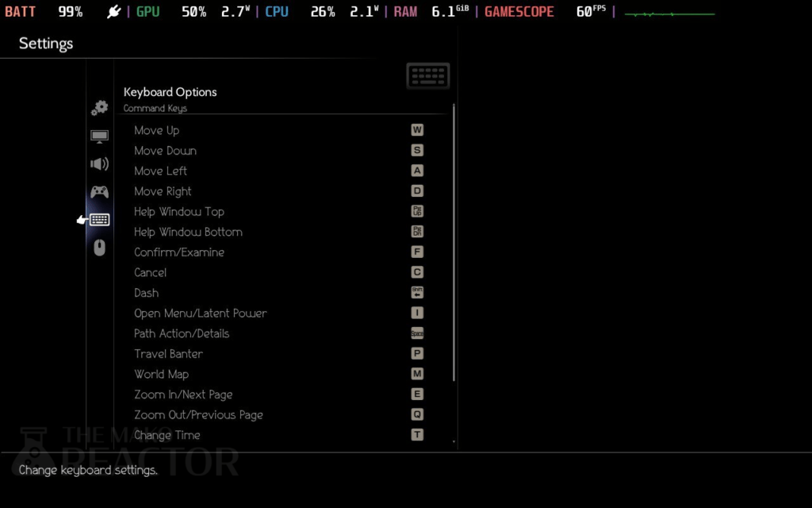Open gamepad controller settings icon
This screenshot has height=508, width=812.
pos(99,192)
